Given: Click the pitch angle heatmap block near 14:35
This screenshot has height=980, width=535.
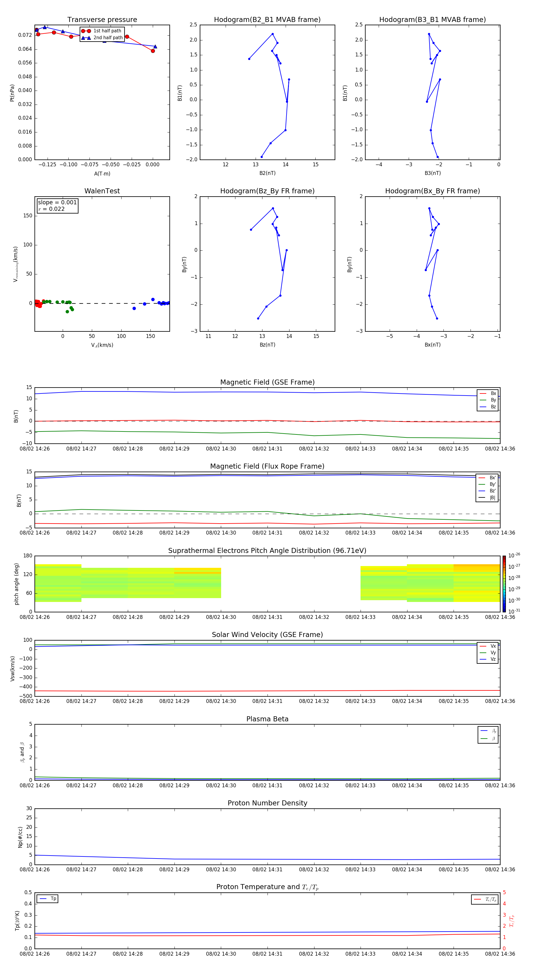Looking at the screenshot, I should pyautogui.click(x=476, y=583).
